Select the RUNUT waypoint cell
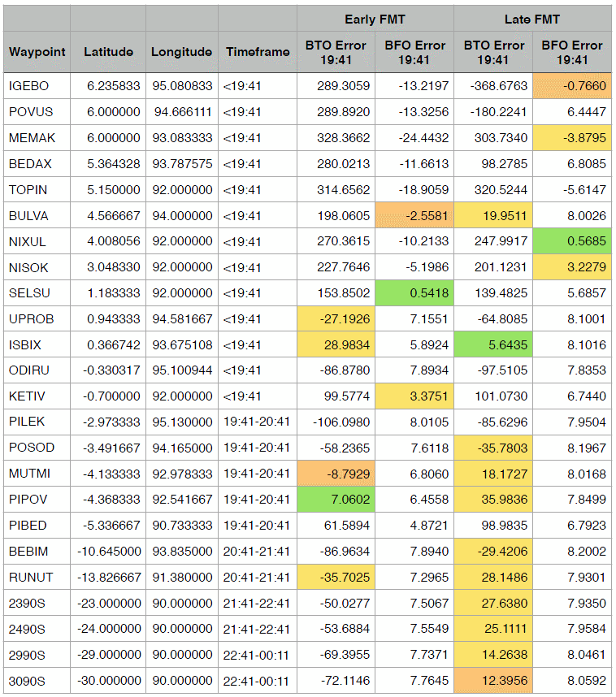The height and width of the screenshot is (697, 616). click(x=37, y=577)
